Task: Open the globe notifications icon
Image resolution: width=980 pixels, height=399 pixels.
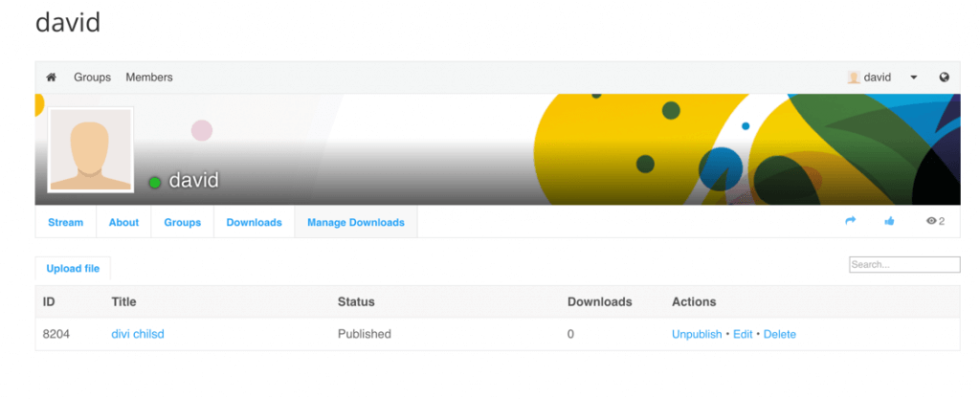Action: pyautogui.click(x=945, y=78)
